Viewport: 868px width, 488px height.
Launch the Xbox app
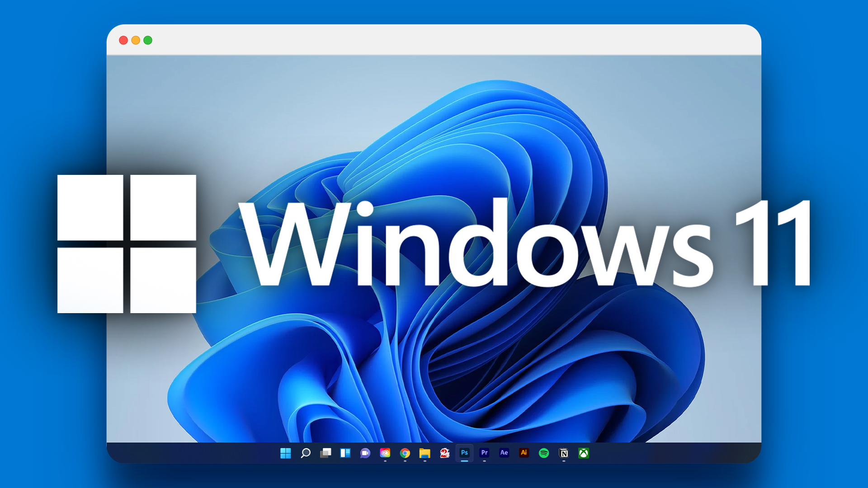click(583, 453)
